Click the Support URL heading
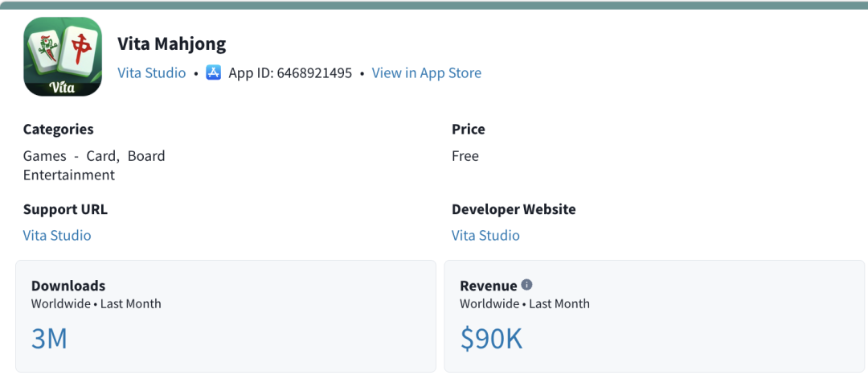This screenshot has width=868, height=375. (65, 209)
